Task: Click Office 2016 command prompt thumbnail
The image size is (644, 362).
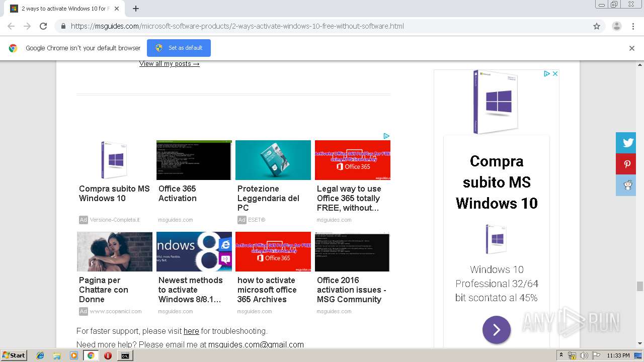Action: pyautogui.click(x=352, y=251)
